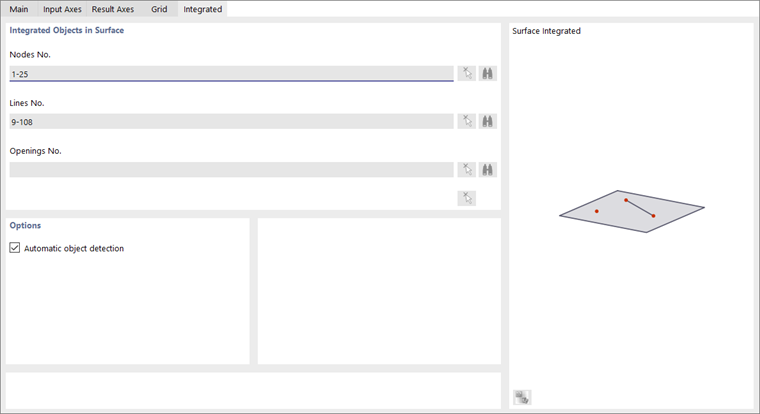Click the pick-in-graphic icon for Nodes No.

(x=467, y=73)
